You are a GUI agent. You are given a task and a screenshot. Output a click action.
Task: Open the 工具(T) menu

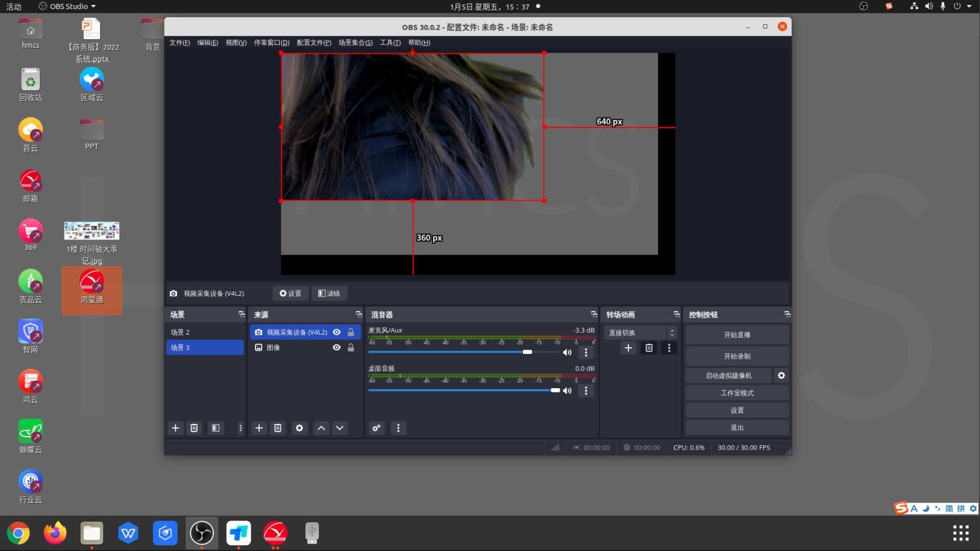(390, 43)
